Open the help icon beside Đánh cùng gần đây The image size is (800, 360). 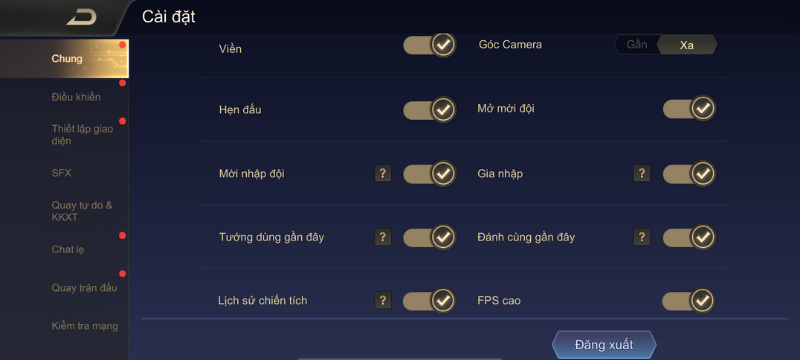coord(642,237)
